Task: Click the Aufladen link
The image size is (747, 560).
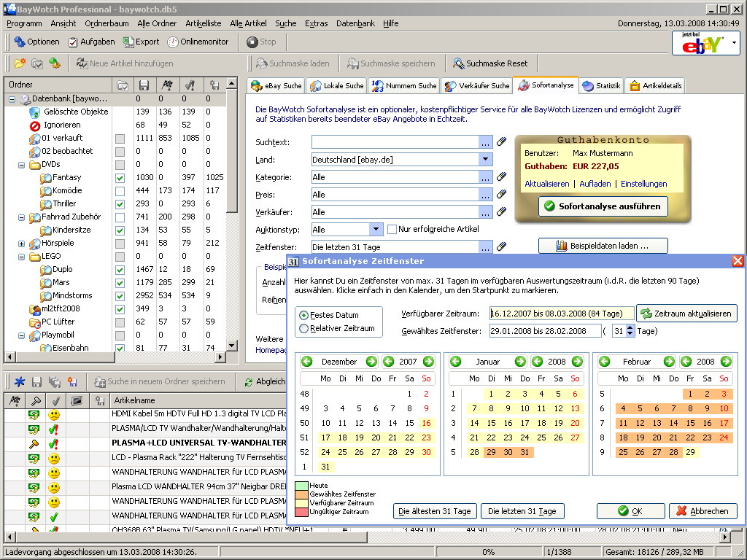Action: click(595, 184)
